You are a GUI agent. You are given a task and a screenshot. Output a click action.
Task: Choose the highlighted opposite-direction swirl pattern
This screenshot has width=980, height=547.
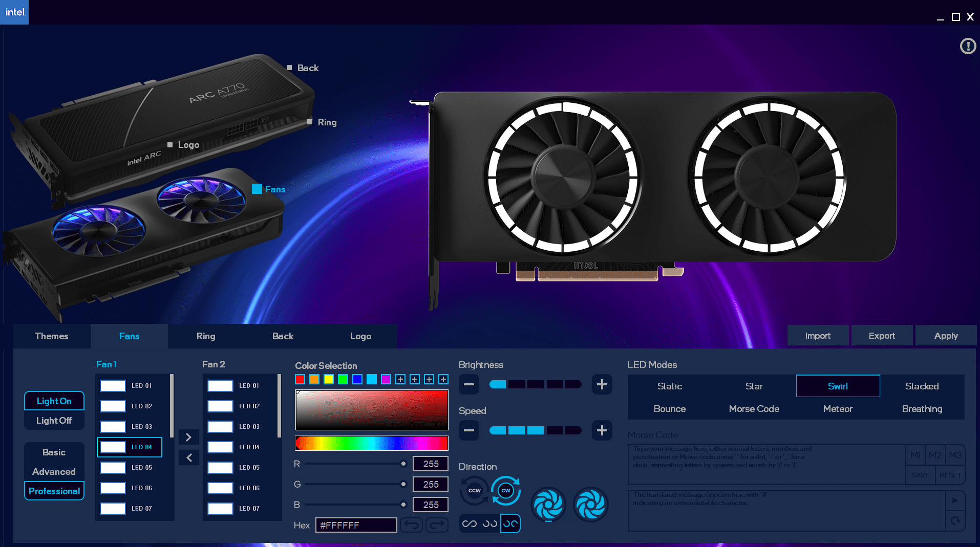point(510,523)
